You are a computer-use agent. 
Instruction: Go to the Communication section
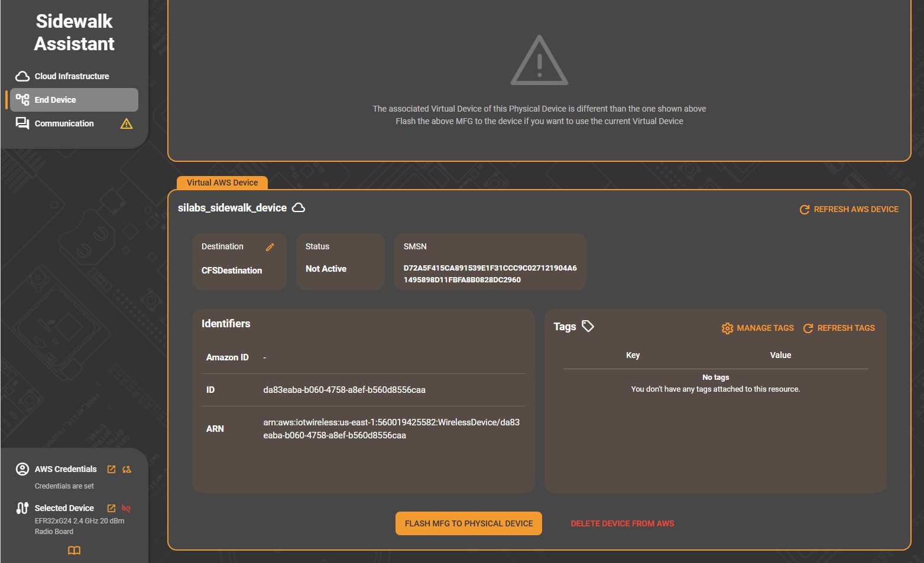(64, 123)
